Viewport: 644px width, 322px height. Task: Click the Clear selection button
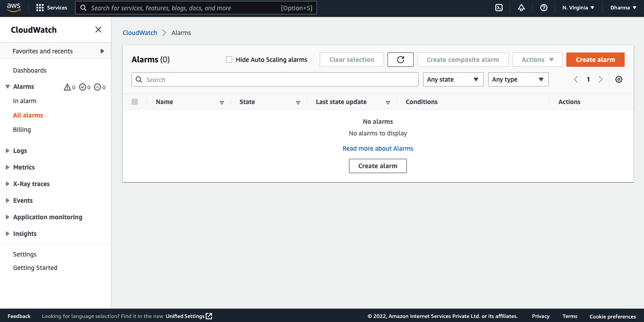tap(352, 60)
